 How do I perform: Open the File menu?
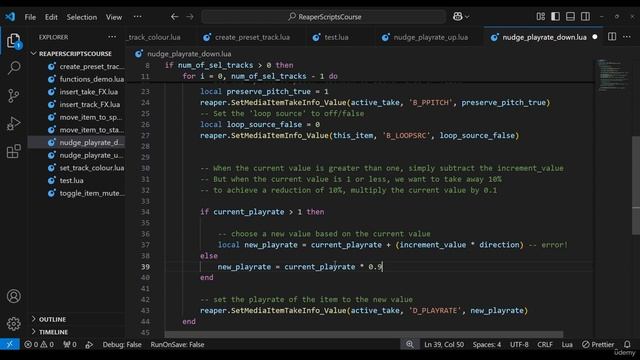[x=30, y=17]
